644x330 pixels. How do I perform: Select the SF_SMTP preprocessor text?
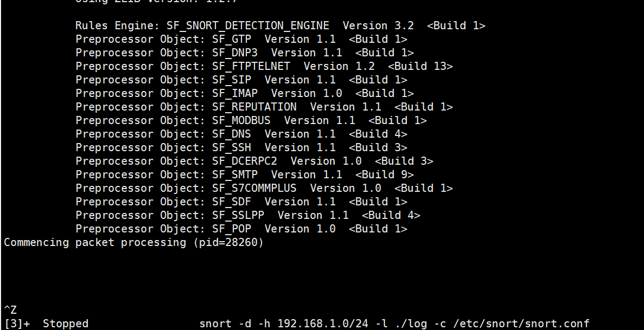click(x=235, y=174)
